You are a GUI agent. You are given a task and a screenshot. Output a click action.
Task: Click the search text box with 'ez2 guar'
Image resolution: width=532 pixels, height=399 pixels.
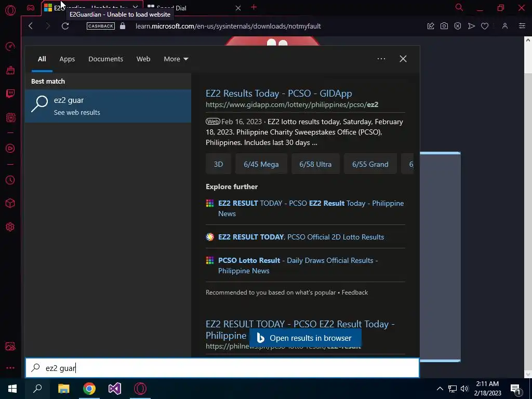pyautogui.click(x=222, y=368)
